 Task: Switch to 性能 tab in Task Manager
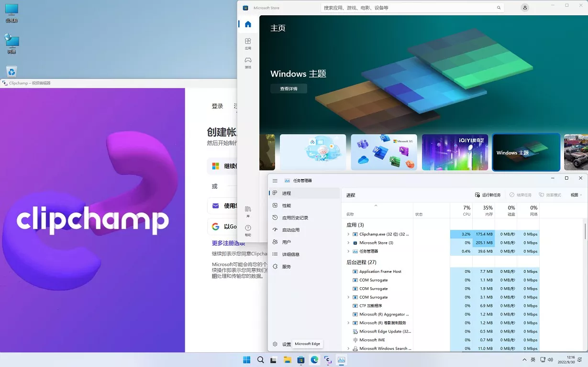point(304,205)
